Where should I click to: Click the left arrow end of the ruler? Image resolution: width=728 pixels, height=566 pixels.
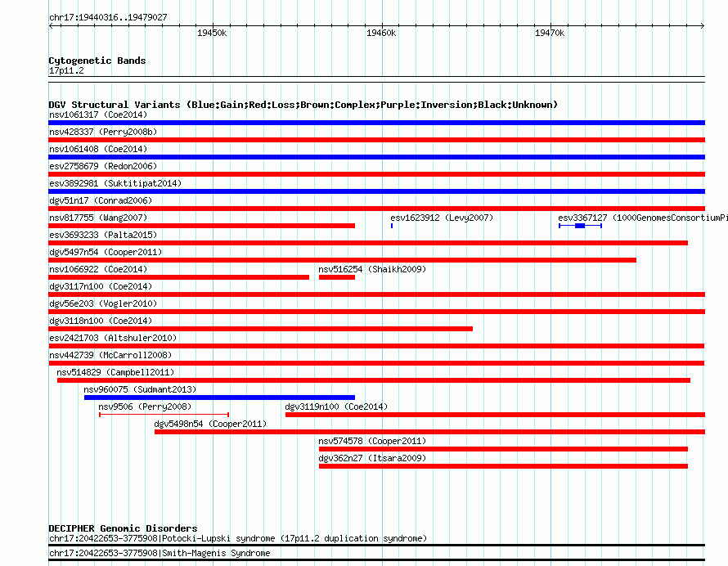click(x=51, y=25)
